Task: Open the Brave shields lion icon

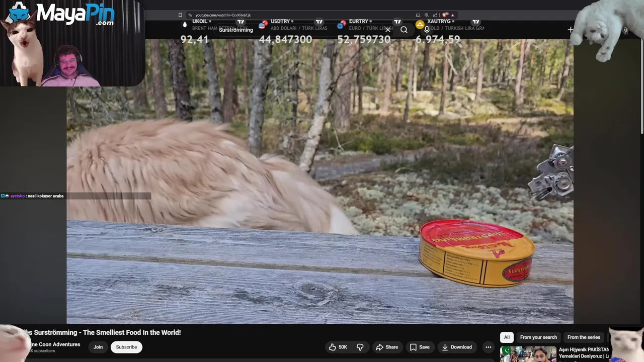Action: pyautogui.click(x=444, y=15)
